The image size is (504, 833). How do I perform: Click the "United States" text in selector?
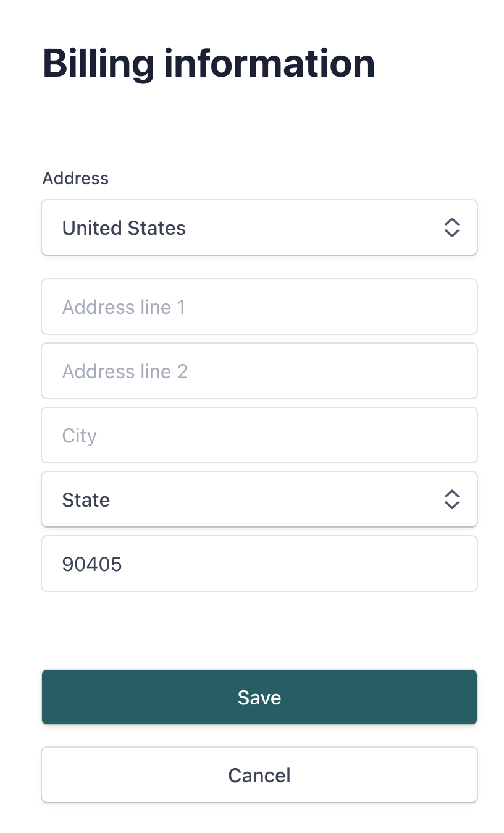click(124, 228)
